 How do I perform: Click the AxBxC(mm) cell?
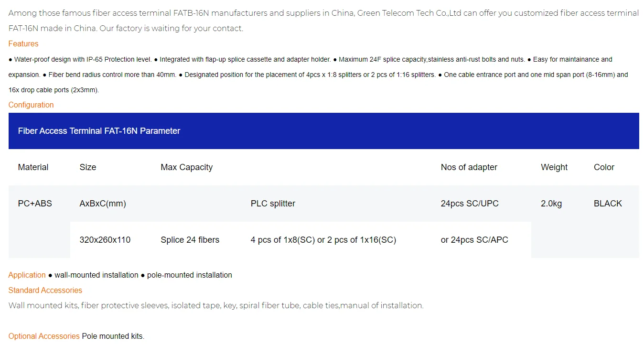click(x=103, y=204)
